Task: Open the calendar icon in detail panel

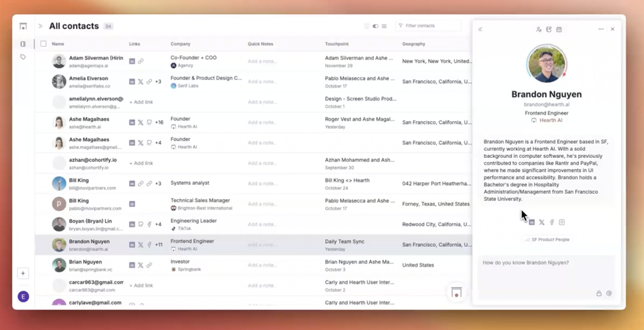Action: coord(559,29)
